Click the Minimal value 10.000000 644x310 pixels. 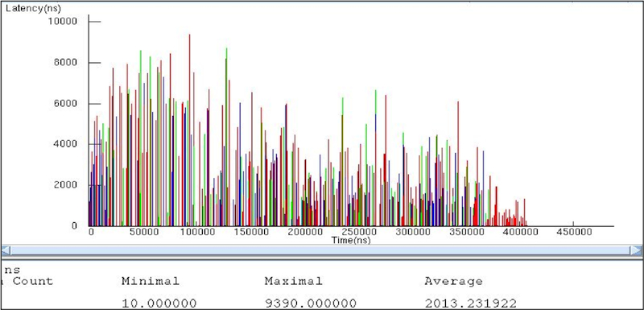coord(159,304)
